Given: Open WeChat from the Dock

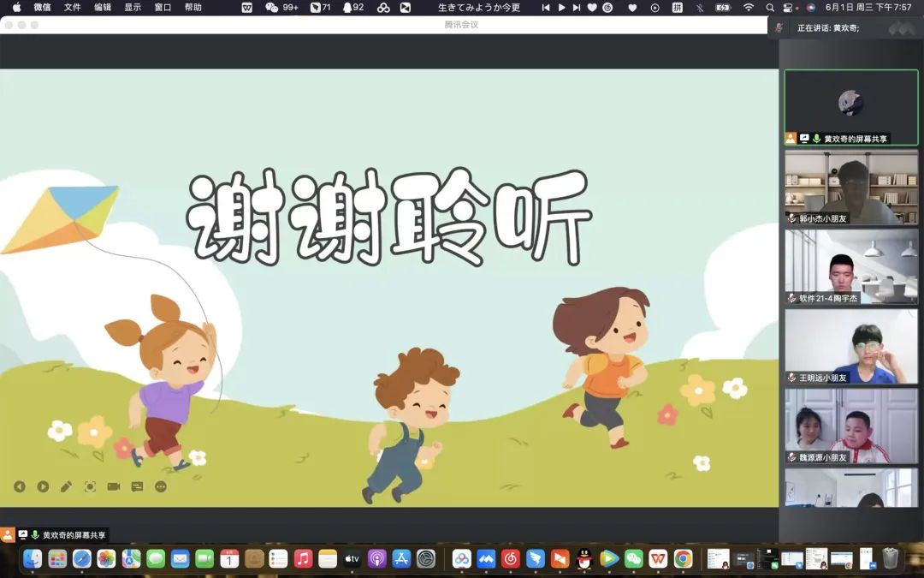Looking at the screenshot, I should click(x=633, y=559).
